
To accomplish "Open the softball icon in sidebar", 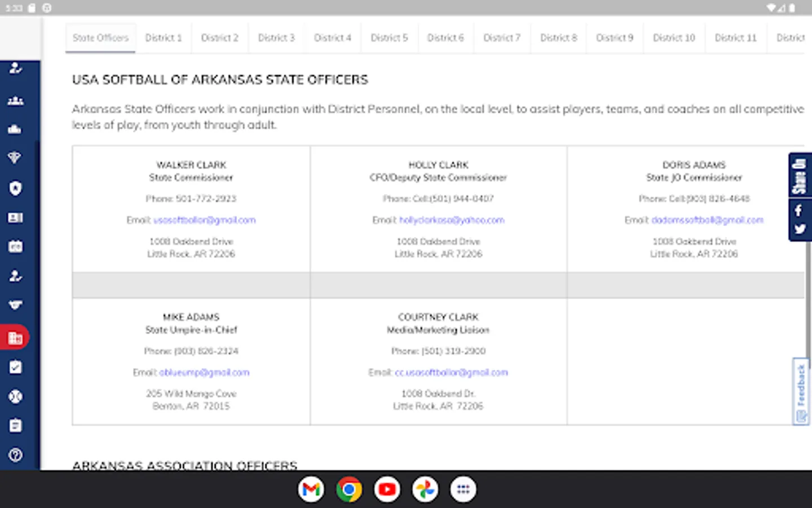I will click(15, 397).
